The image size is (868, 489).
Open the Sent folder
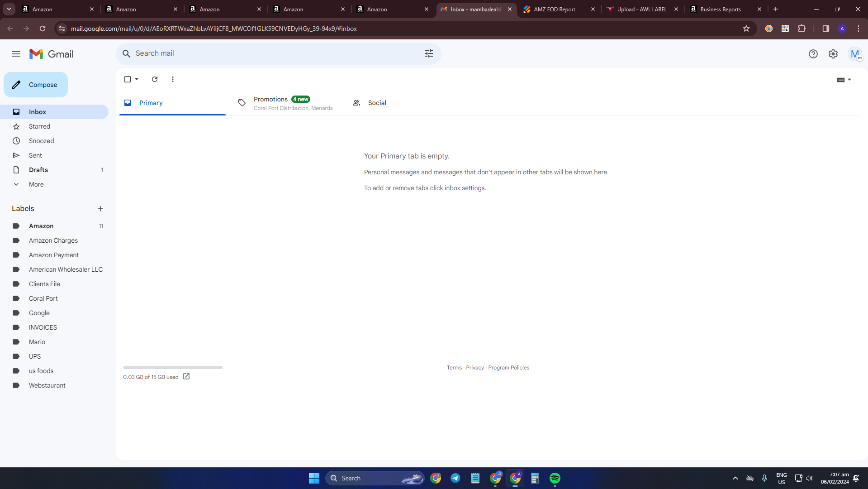click(54, 155)
